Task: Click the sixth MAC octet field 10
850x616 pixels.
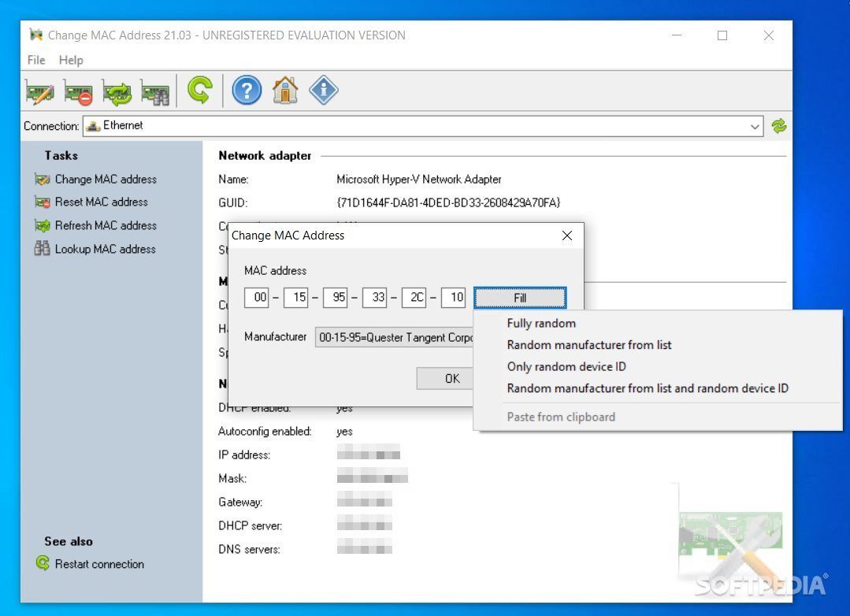Action: (454, 297)
